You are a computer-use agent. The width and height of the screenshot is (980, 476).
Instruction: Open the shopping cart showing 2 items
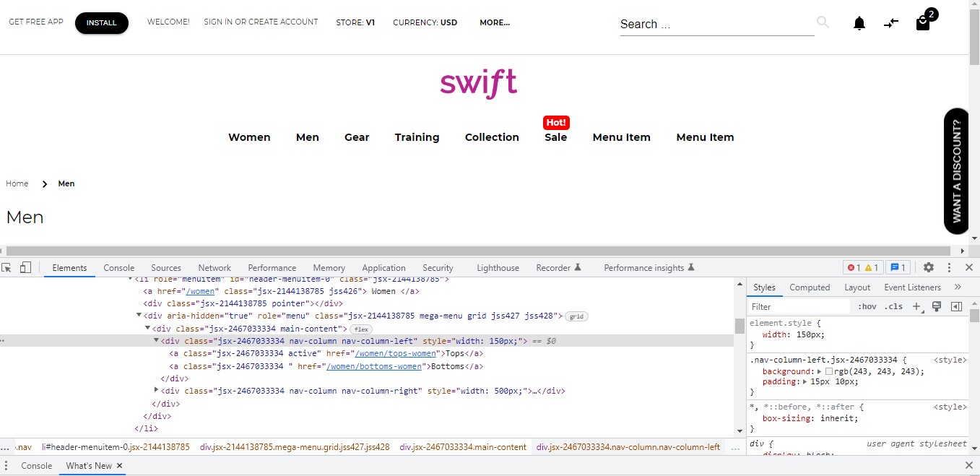(x=922, y=23)
